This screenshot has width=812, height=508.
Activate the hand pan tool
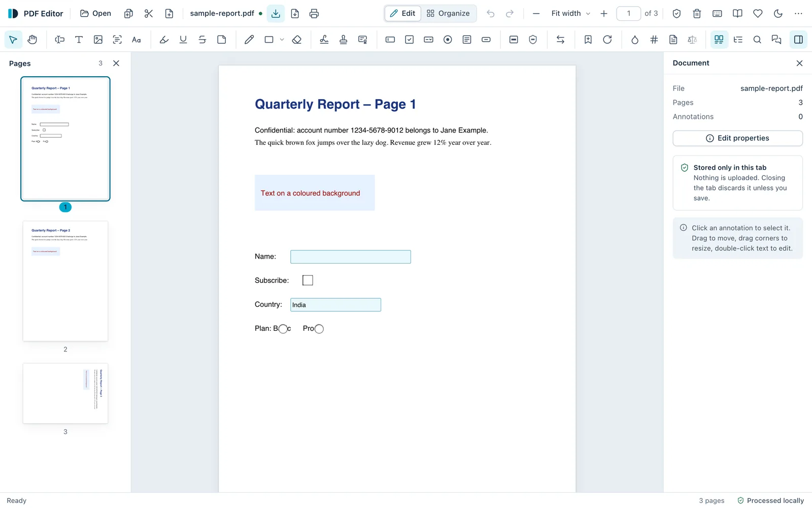click(x=32, y=40)
